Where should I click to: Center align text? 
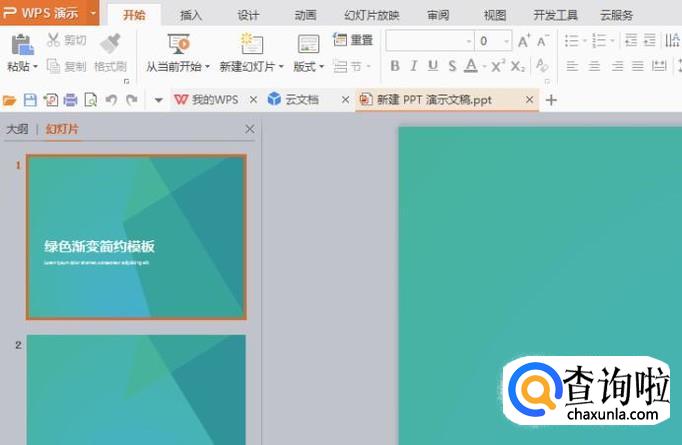click(x=594, y=66)
